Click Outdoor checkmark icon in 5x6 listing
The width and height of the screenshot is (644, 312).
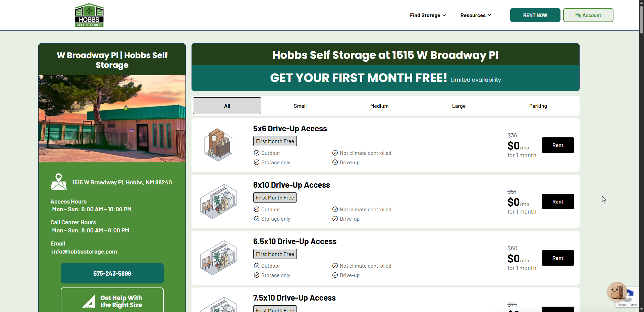[257, 153]
